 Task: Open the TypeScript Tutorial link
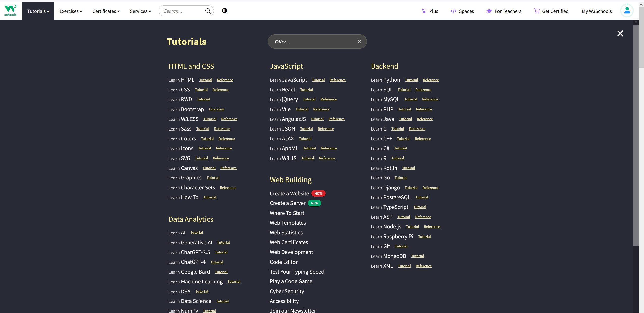(420, 207)
